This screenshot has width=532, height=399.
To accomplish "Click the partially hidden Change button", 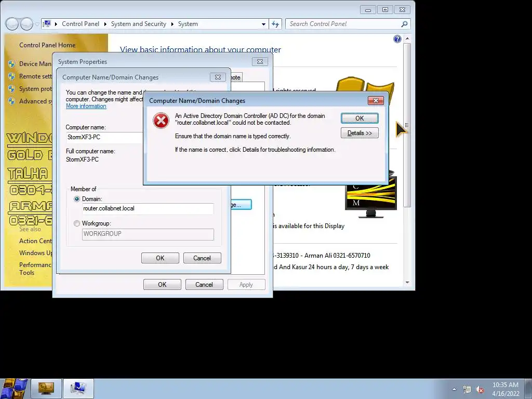I will (241, 205).
